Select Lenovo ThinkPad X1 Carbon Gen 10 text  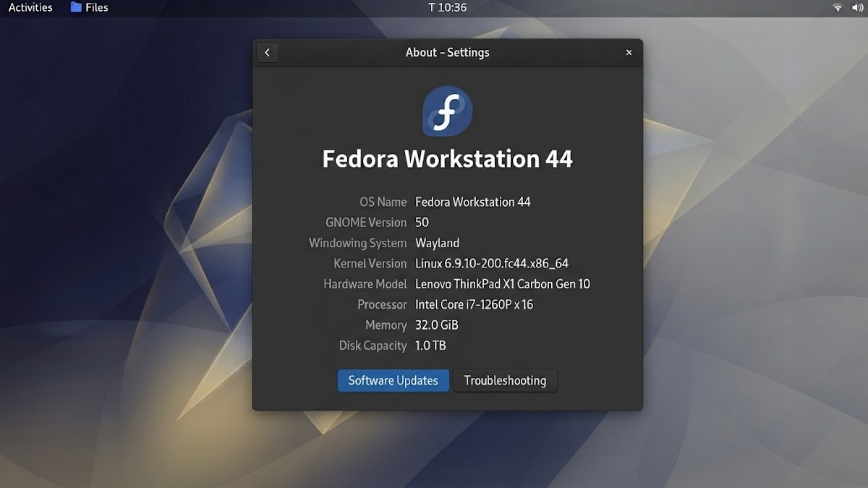coord(503,284)
